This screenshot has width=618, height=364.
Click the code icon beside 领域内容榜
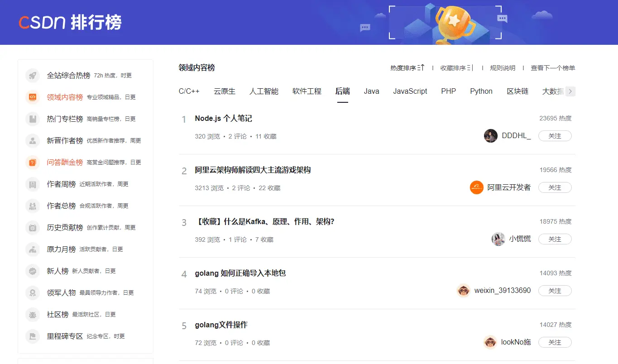pyautogui.click(x=33, y=97)
